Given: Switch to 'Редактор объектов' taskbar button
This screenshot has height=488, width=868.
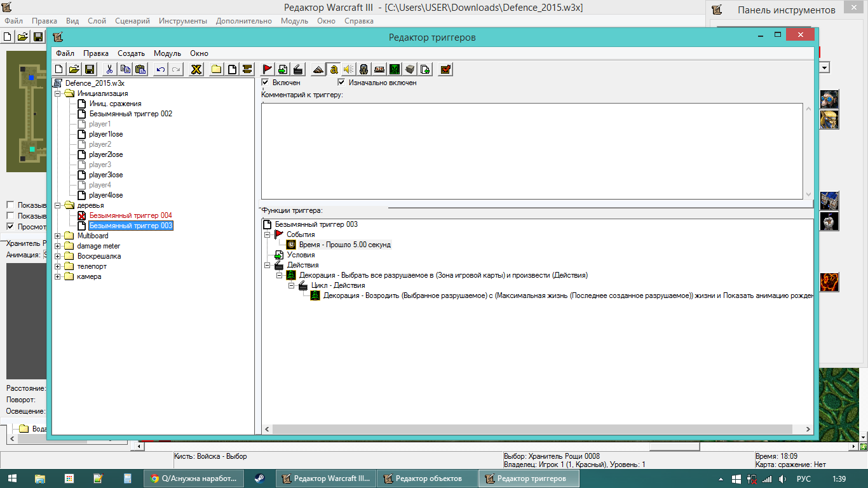Looking at the screenshot, I should click(426, 478).
